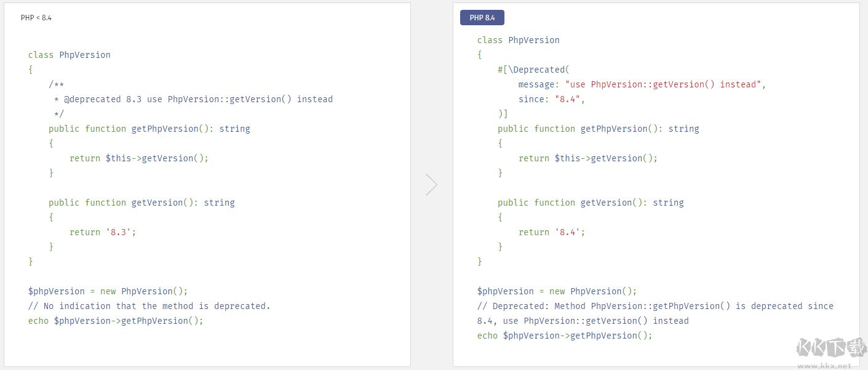Click the closing )] of the Deprecated attribute
The image size is (868, 370).
(x=503, y=114)
